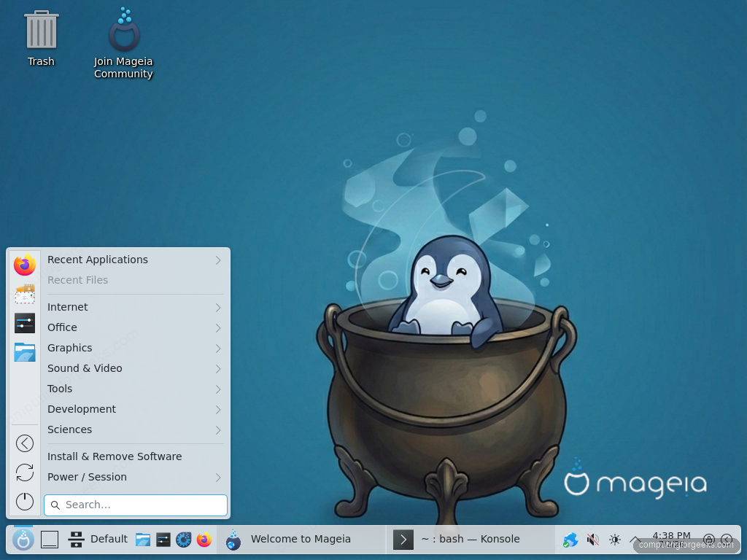Click the network update applet tray icon
The image size is (747, 560).
(x=570, y=540)
